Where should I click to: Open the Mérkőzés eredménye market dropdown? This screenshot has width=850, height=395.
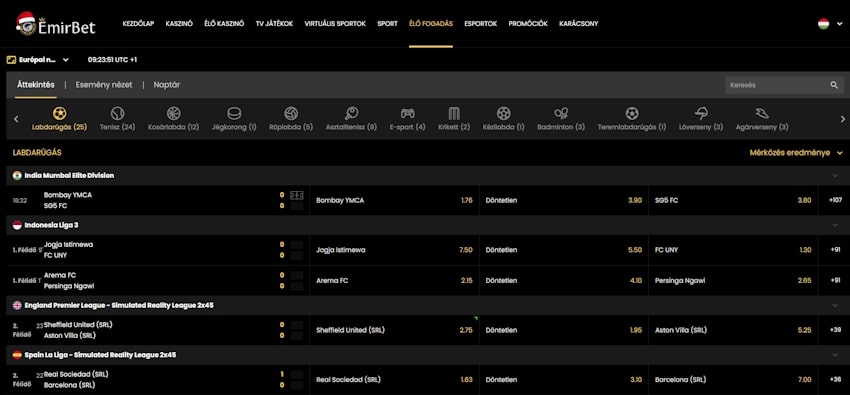pyautogui.click(x=796, y=153)
